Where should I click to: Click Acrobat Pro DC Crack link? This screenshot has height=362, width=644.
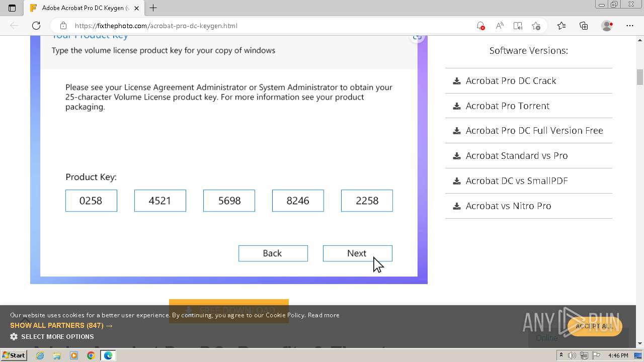(511, 80)
